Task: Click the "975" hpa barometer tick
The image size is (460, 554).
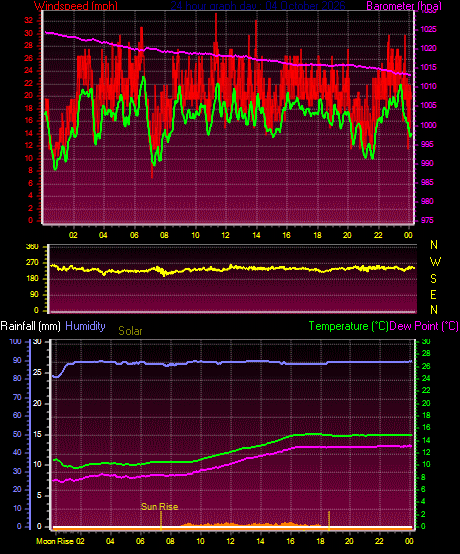Action: pyautogui.click(x=427, y=220)
